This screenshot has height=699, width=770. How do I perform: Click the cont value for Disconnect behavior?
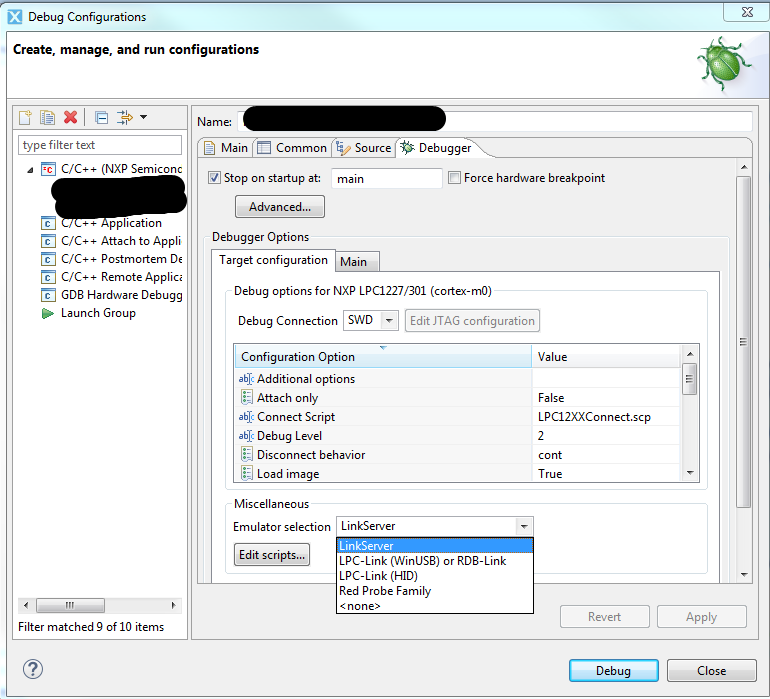tap(606, 455)
